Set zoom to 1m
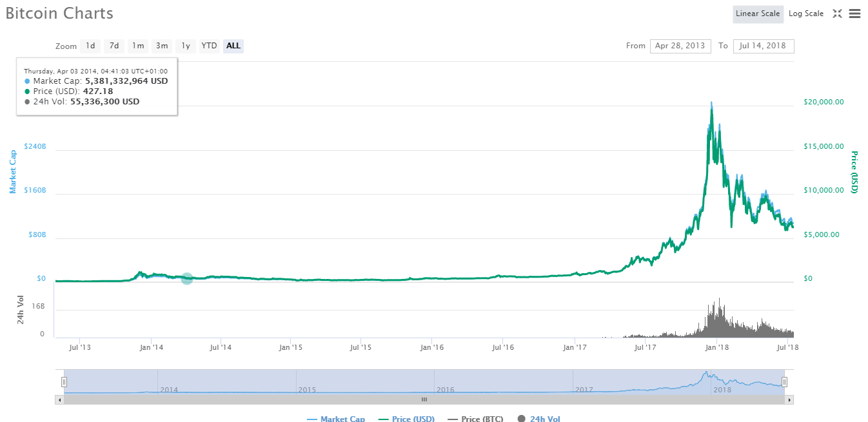This screenshot has height=422, width=868. click(138, 46)
